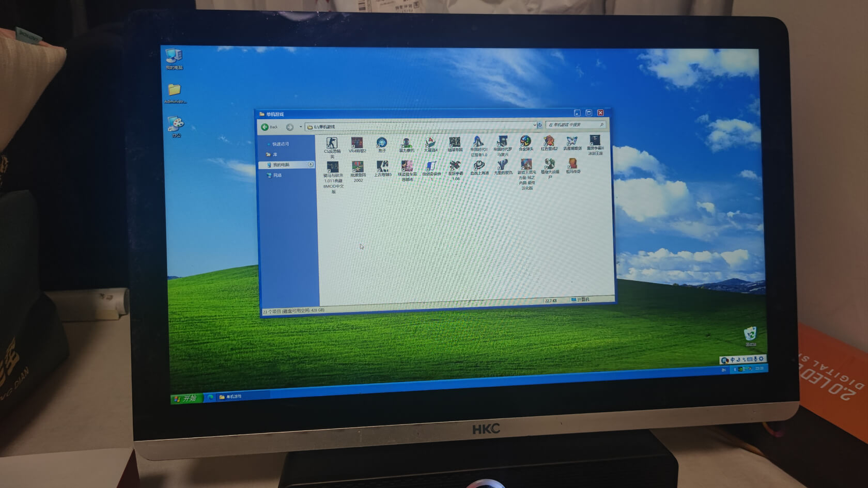868x488 pixels.
Task: Select 库 in the navigation pane
Action: [x=272, y=154]
